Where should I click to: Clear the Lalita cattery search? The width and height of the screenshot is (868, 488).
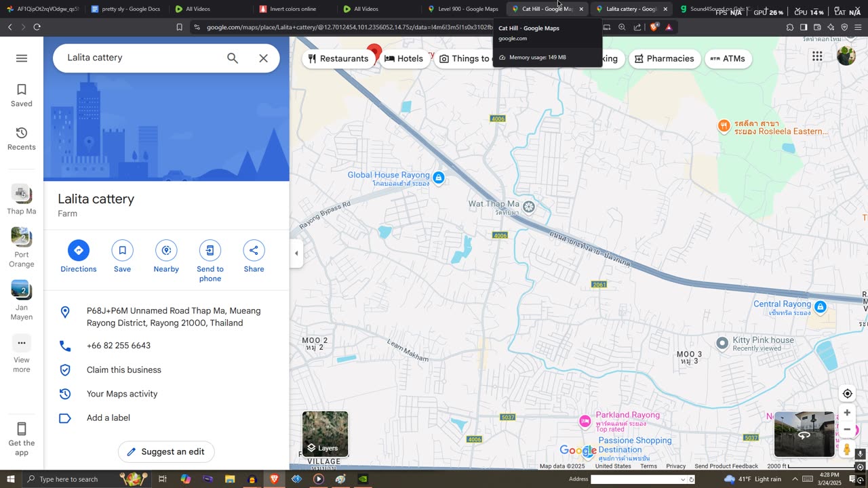pyautogui.click(x=264, y=58)
